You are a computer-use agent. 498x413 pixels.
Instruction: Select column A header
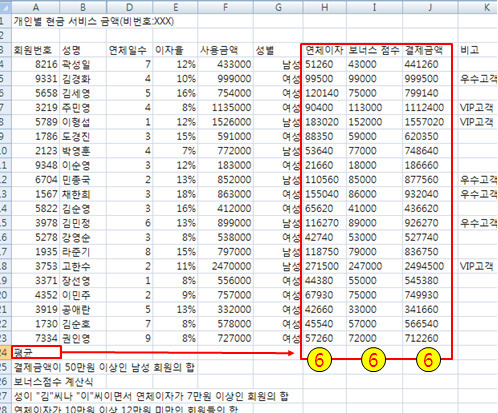coord(36,7)
